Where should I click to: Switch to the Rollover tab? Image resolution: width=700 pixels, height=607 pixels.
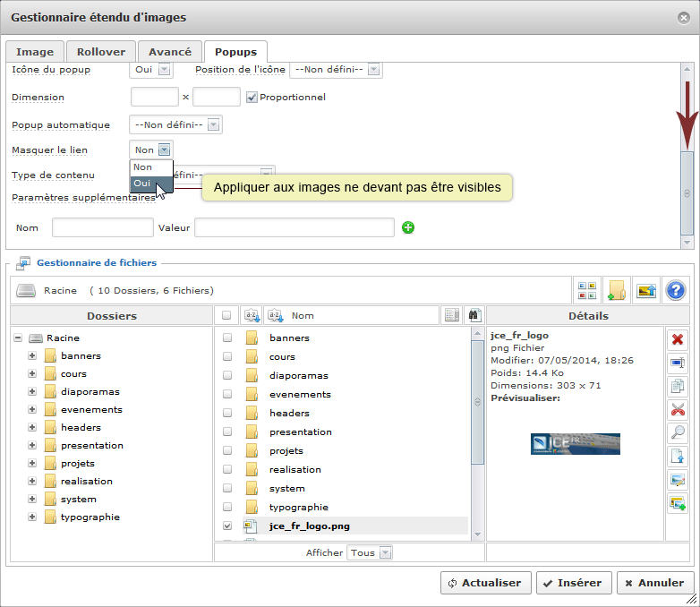tap(100, 52)
